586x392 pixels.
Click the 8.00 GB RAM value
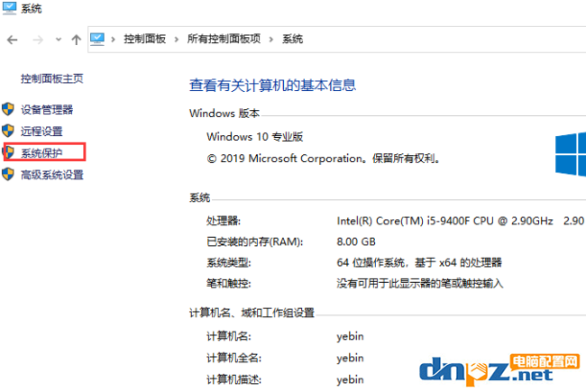356,242
